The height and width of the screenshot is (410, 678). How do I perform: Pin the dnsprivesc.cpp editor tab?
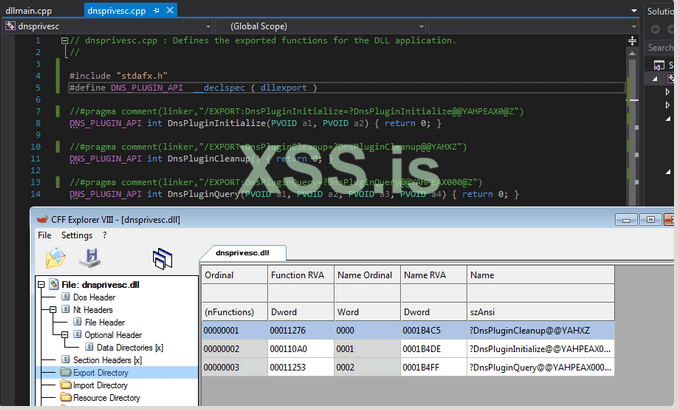155,9
